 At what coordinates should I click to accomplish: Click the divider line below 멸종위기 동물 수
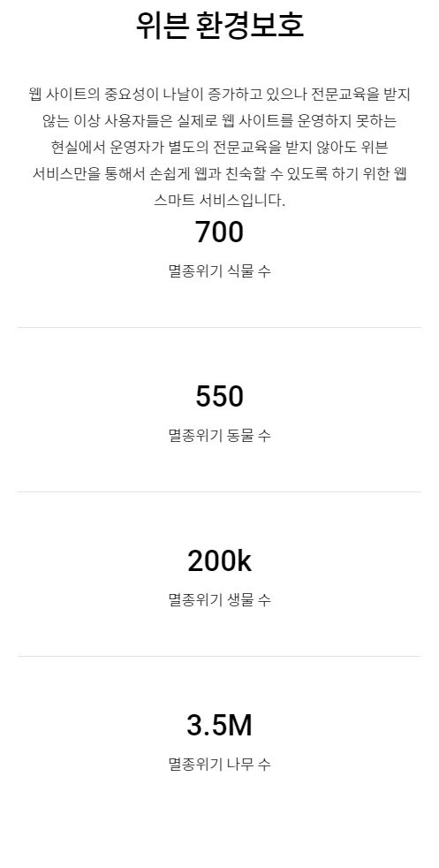219,491
